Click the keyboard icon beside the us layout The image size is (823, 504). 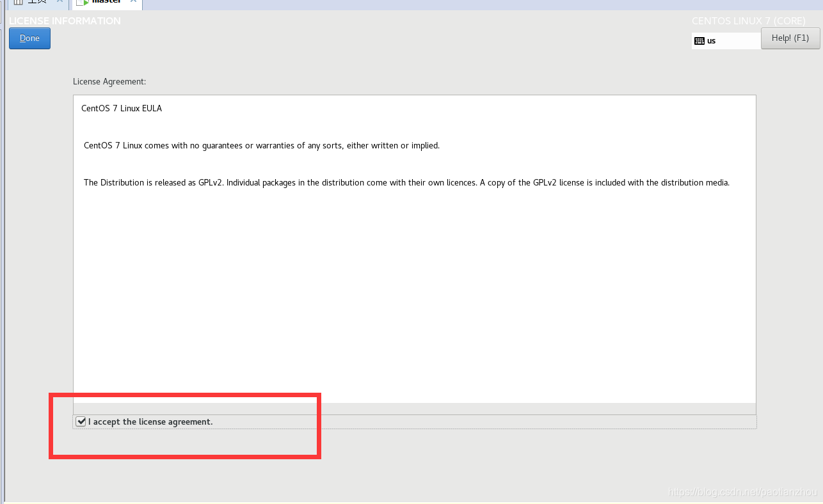(699, 41)
